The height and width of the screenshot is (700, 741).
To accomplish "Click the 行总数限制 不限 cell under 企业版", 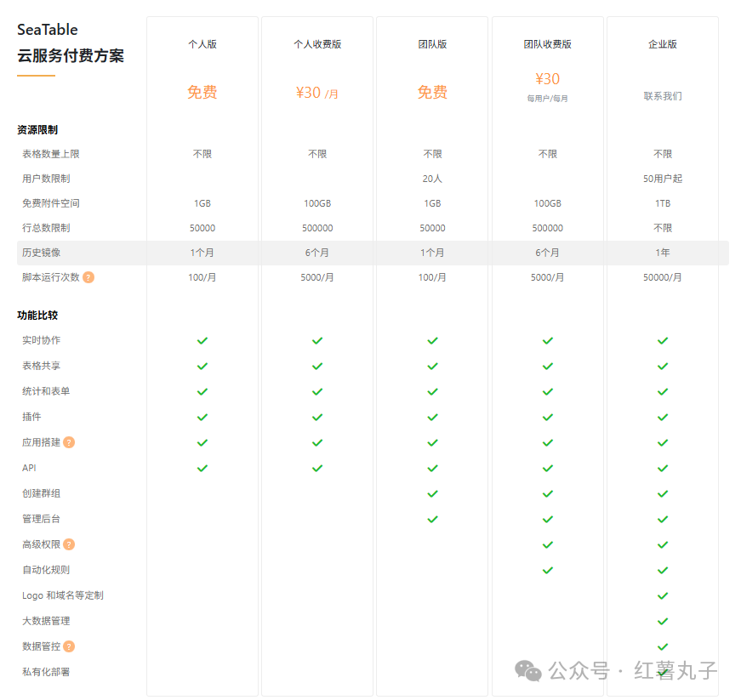I will 663,228.
